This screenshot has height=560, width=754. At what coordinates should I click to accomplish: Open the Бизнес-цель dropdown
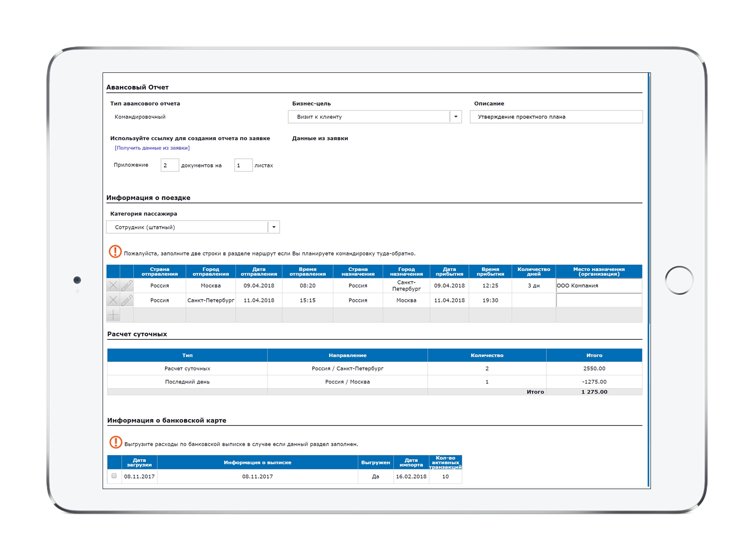click(x=455, y=117)
